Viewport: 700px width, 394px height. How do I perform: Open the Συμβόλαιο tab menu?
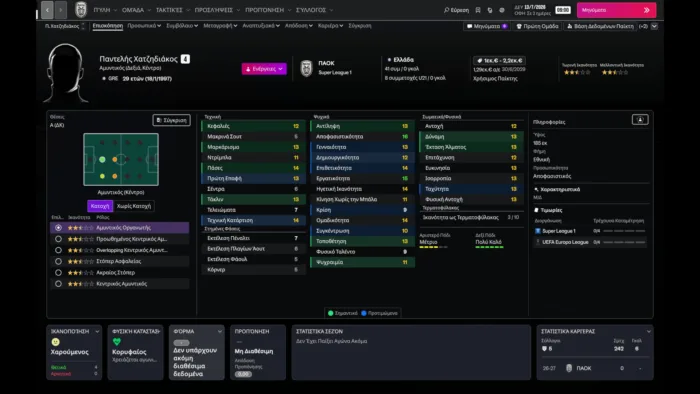click(x=182, y=26)
